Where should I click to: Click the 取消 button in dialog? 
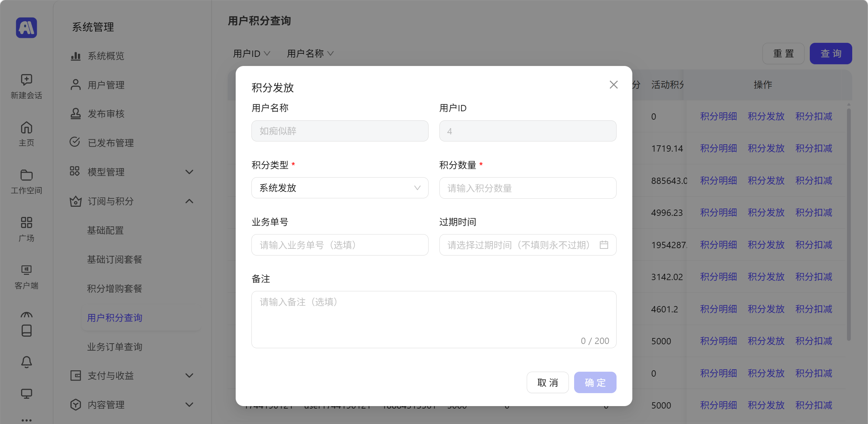(547, 382)
